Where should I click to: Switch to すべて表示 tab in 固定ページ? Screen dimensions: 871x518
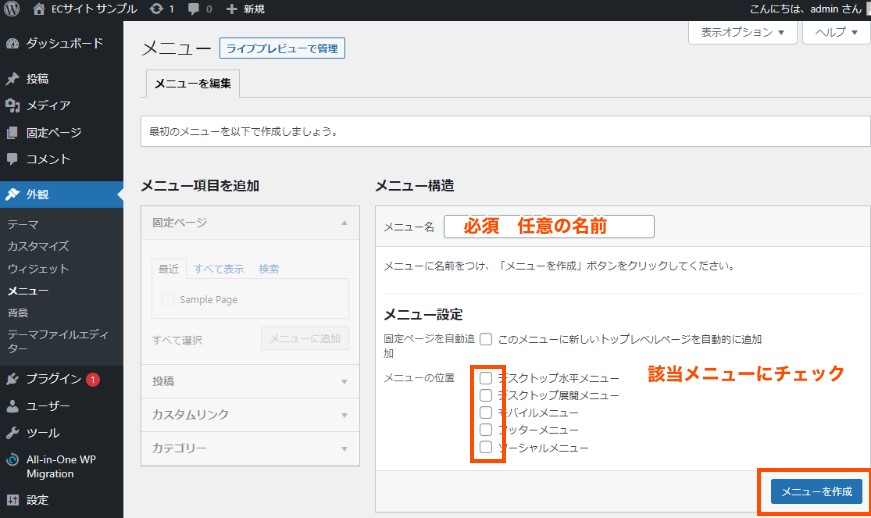coord(219,269)
